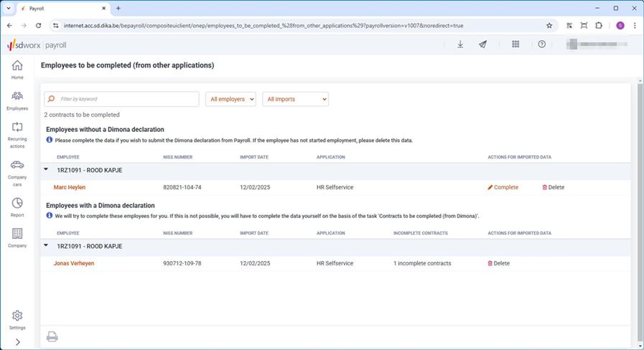The height and width of the screenshot is (350, 644).
Task: Open the Company building icon
Action: [17, 235]
